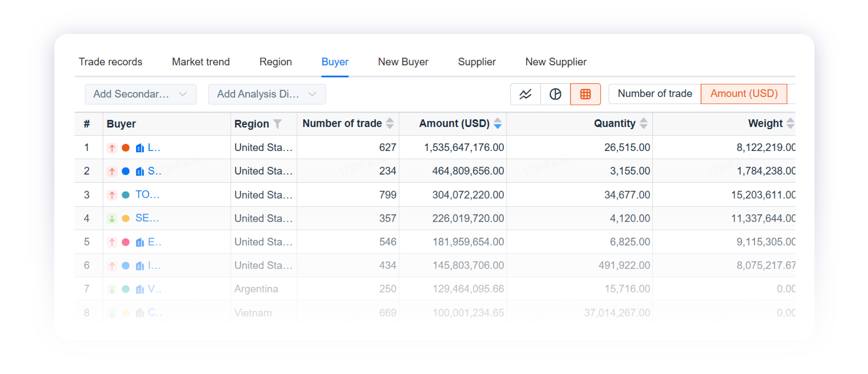Open buyer link TO... in row 3
The image size is (868, 374).
click(x=147, y=195)
